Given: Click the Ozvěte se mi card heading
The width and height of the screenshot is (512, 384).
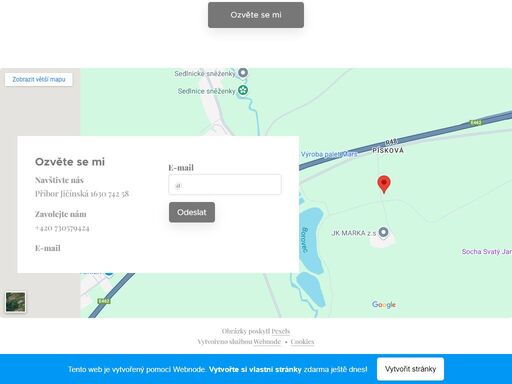Looking at the screenshot, I should 70,162.
